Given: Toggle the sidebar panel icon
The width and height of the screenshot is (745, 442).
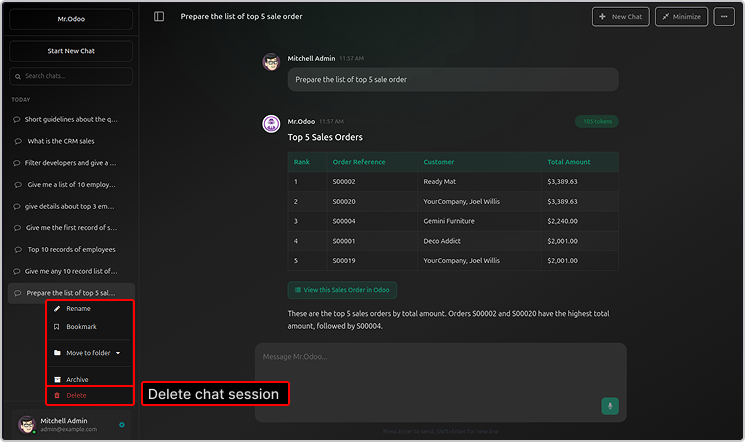Looking at the screenshot, I should [x=159, y=17].
